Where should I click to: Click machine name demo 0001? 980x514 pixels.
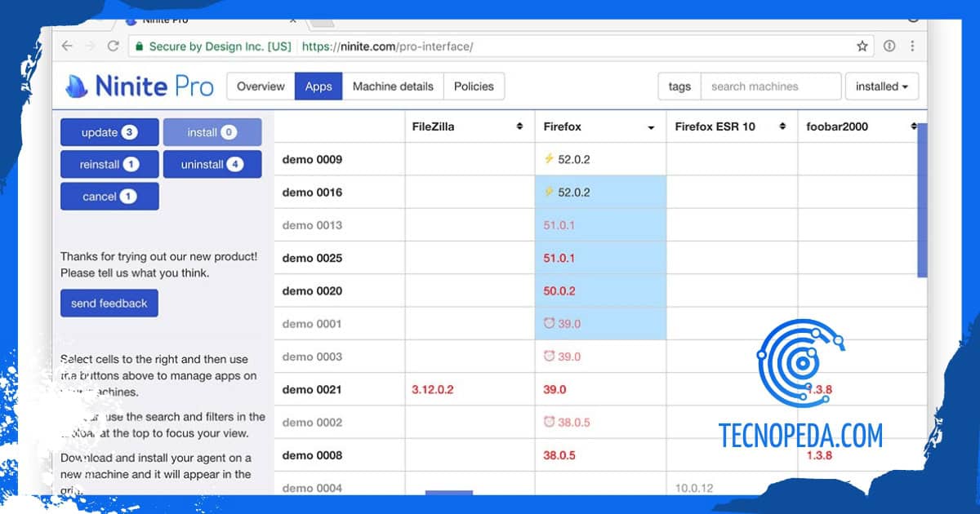click(x=312, y=324)
